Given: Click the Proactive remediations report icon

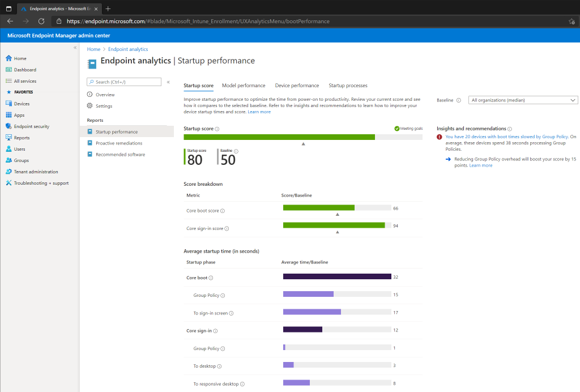Looking at the screenshot, I should pos(89,143).
